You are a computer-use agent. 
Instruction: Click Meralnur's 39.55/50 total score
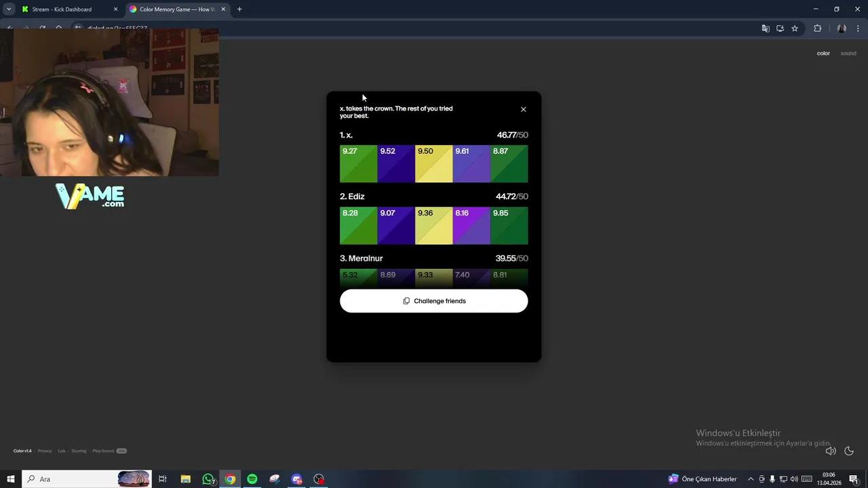point(512,258)
